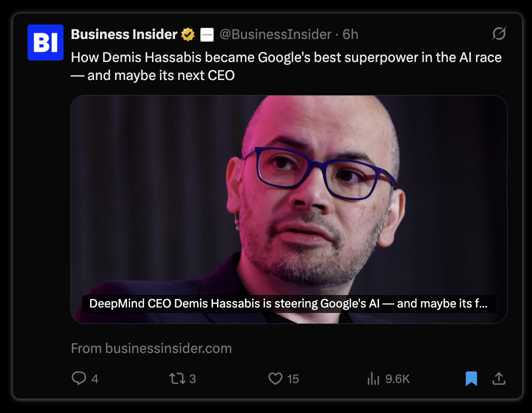This screenshot has height=413, width=532.
Task: Open the post via the 6h timestamp
Action: [x=350, y=34]
